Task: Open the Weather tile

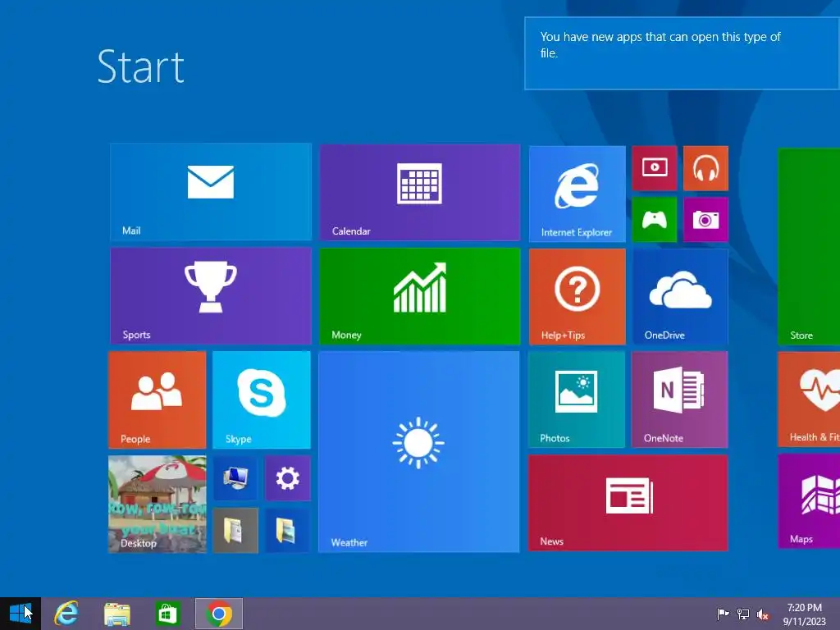Action: [x=419, y=452]
